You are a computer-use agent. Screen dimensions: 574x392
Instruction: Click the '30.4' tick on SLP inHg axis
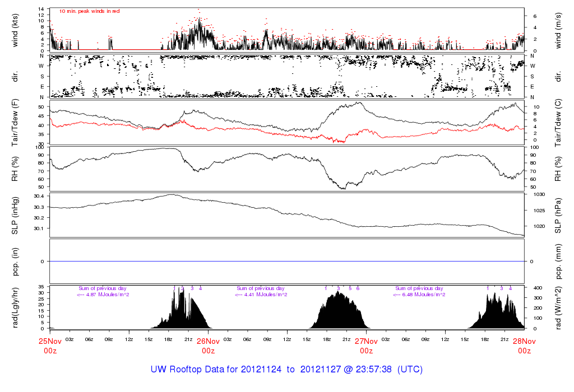pyautogui.click(x=39, y=197)
